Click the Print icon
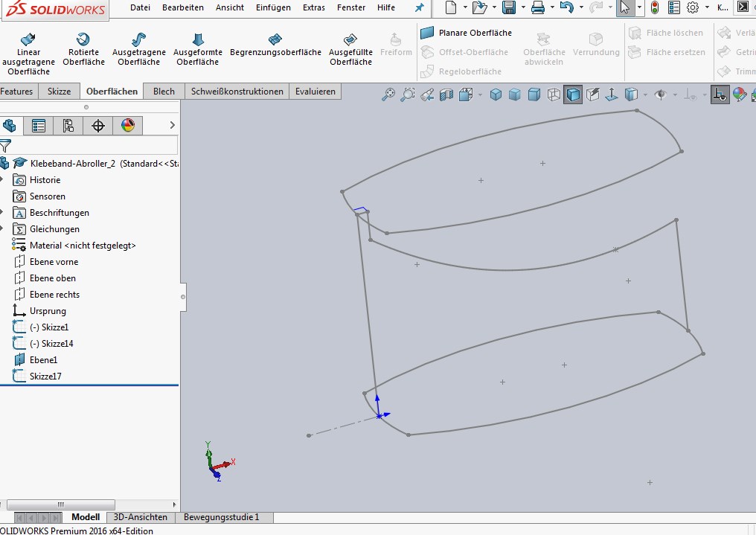The height and width of the screenshot is (535, 756). (537, 7)
